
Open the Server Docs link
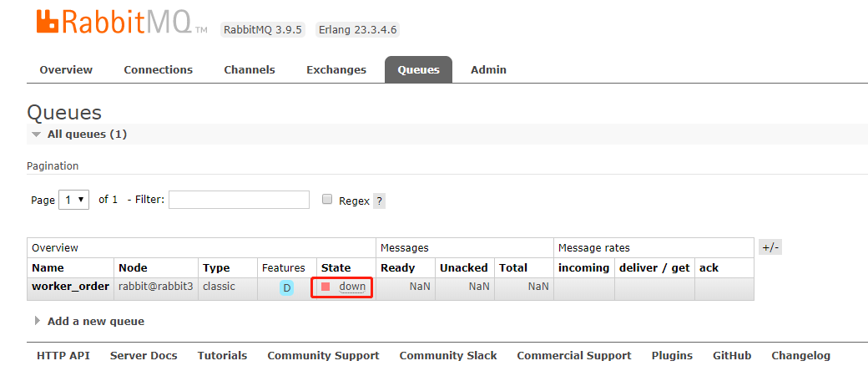point(144,355)
